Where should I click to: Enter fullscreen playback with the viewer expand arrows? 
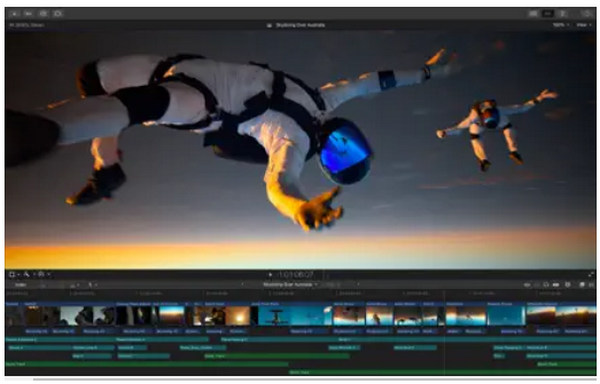[591, 275]
